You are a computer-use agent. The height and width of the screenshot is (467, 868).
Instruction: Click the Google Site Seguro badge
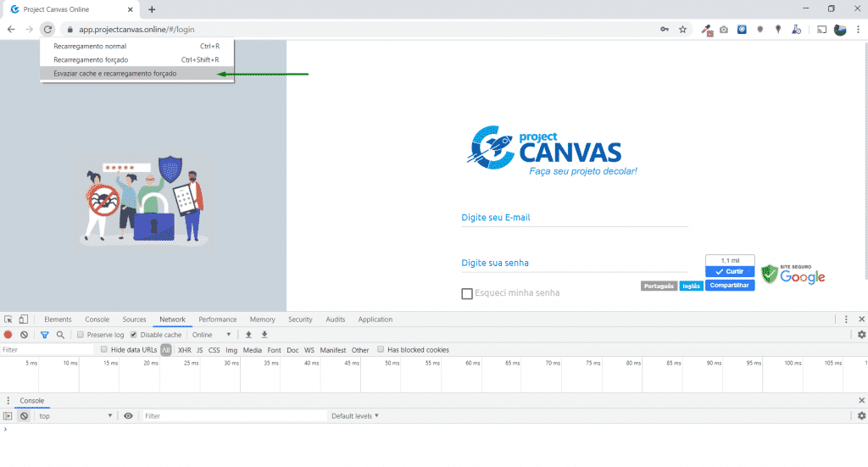(x=793, y=274)
